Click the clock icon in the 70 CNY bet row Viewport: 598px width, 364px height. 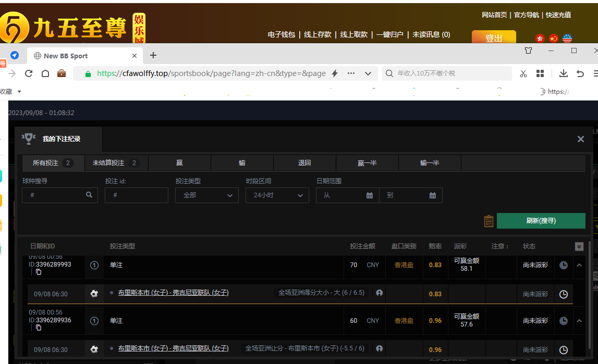564,265
